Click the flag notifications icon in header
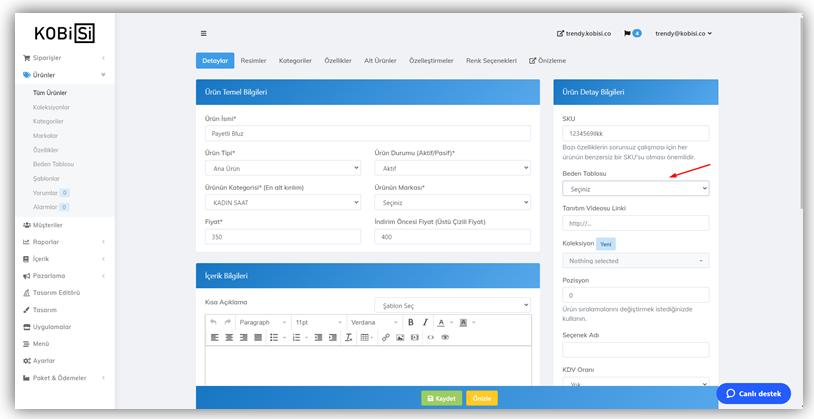Screen dimensions: 814x419 (x=627, y=33)
